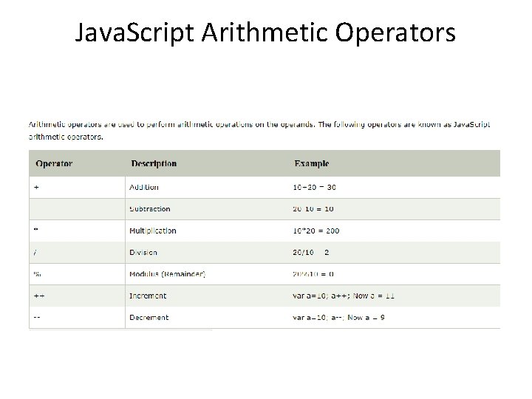Click the var a=10; a-- example

pyautogui.click(x=338, y=318)
